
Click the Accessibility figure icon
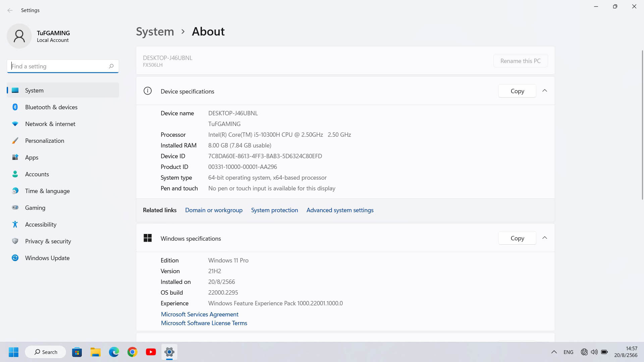pyautogui.click(x=15, y=224)
